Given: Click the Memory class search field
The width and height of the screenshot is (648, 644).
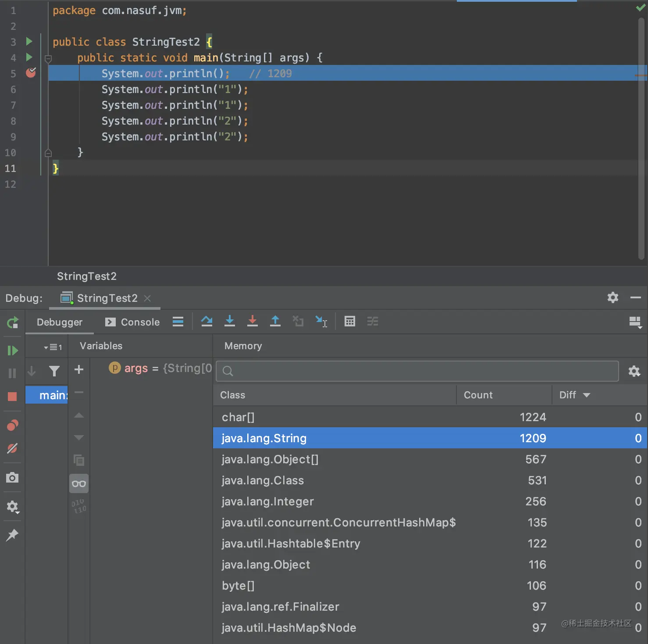Looking at the screenshot, I should 417,371.
